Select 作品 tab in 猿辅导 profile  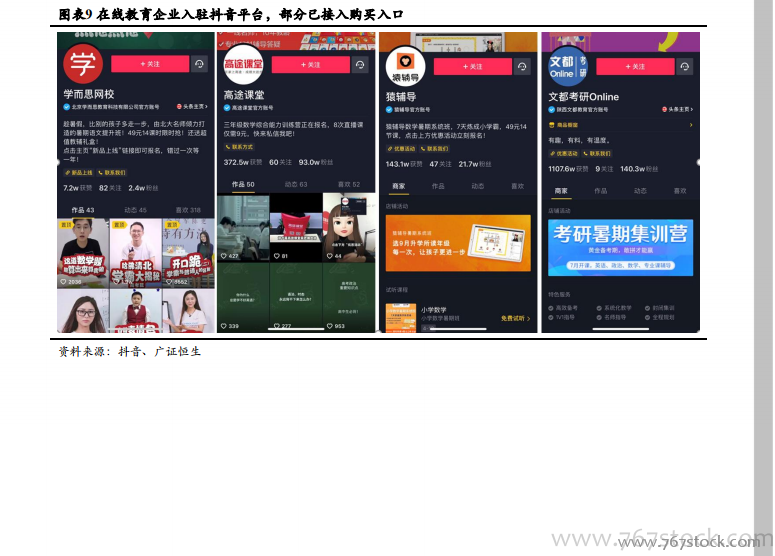pos(438,186)
